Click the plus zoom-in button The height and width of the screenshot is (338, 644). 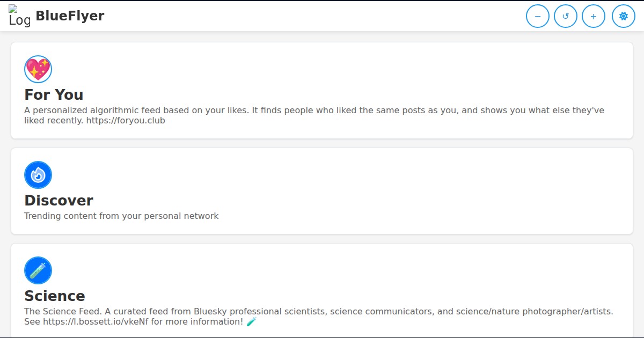(594, 16)
